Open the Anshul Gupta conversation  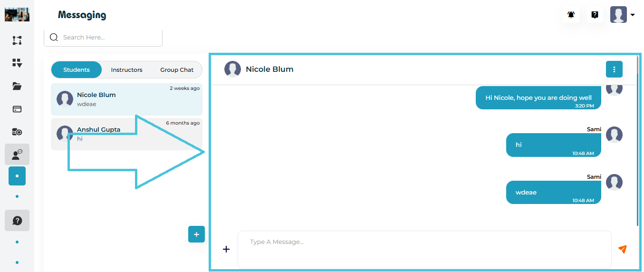point(126,134)
